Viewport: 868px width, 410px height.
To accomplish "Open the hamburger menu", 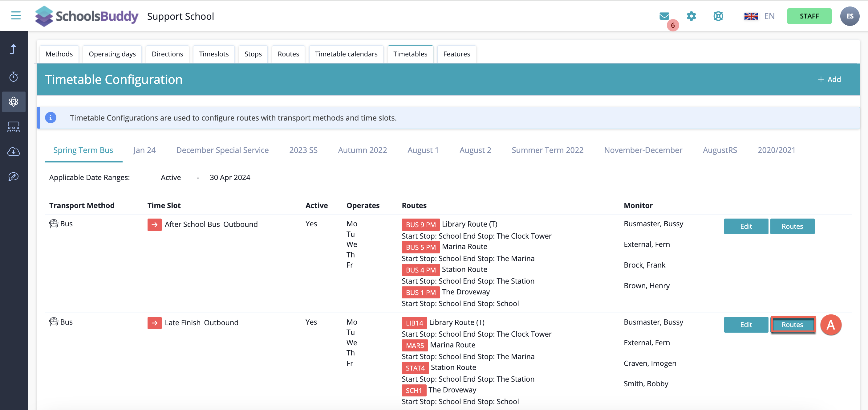I will (x=15, y=16).
